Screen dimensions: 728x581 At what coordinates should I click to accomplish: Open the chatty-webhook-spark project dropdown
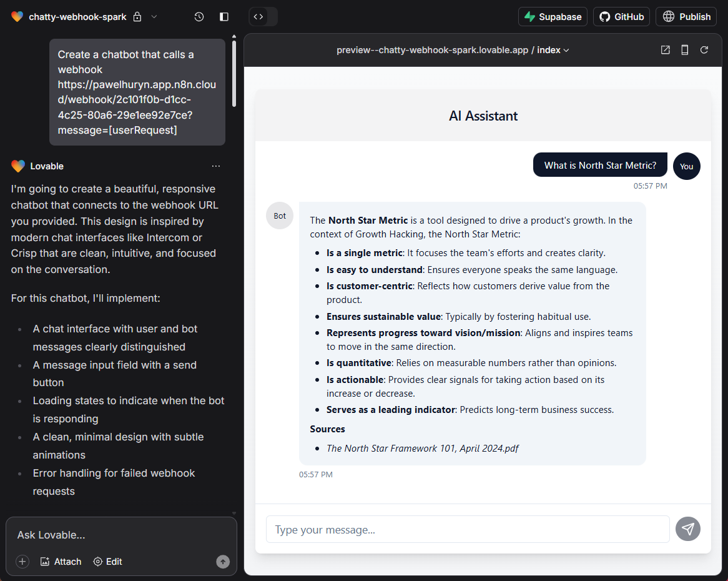coord(153,16)
